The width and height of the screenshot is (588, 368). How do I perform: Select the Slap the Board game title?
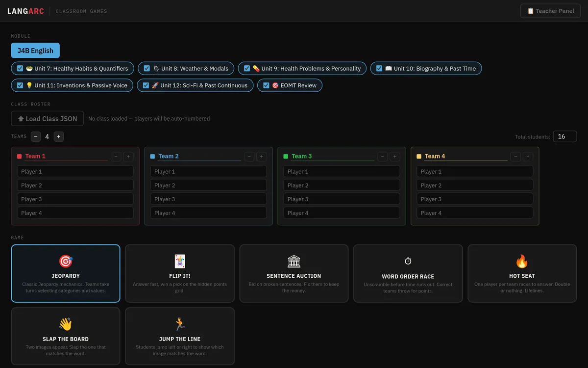tap(66, 339)
